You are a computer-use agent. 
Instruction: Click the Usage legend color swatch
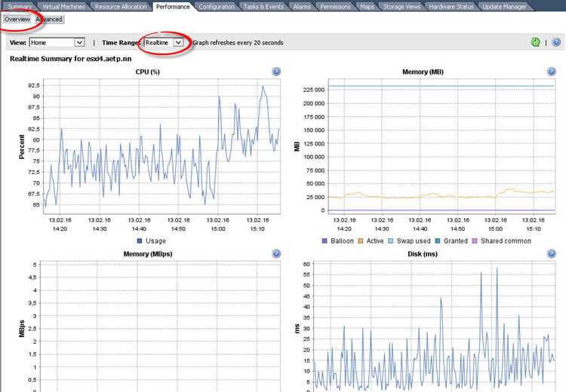tap(140, 240)
